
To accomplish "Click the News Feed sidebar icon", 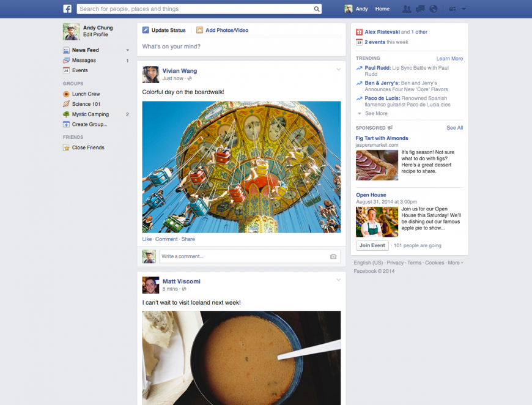I will click(x=66, y=50).
